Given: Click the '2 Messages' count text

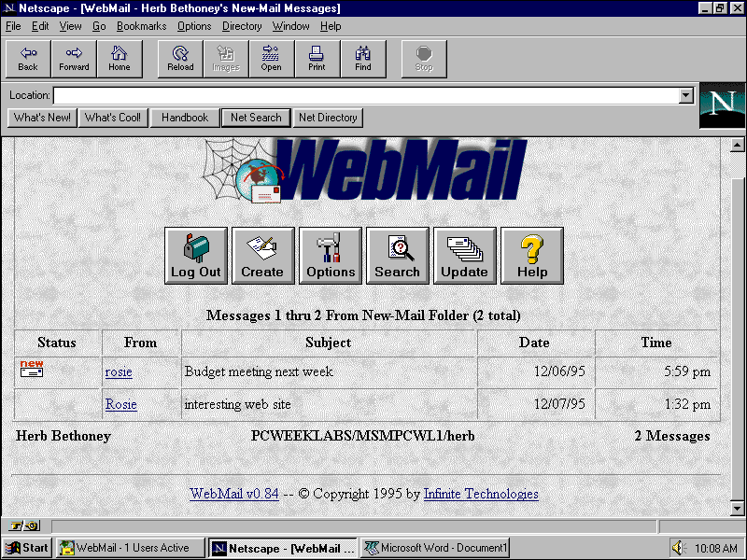Looking at the screenshot, I should (672, 436).
